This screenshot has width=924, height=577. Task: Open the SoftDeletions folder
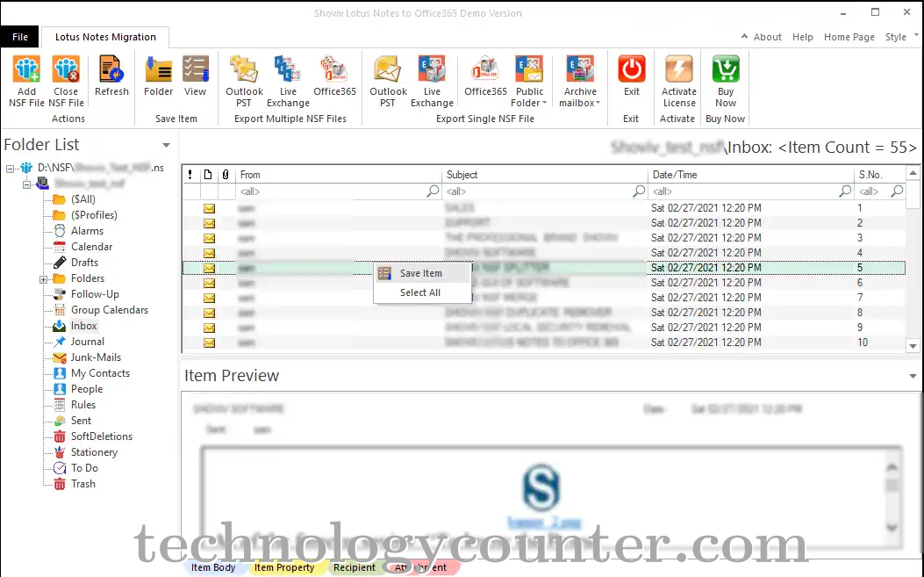pyautogui.click(x=102, y=436)
